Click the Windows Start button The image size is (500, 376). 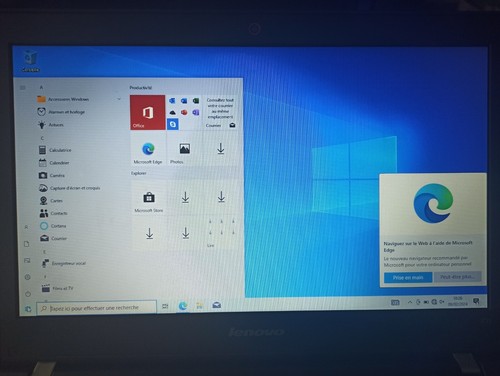tap(28, 309)
